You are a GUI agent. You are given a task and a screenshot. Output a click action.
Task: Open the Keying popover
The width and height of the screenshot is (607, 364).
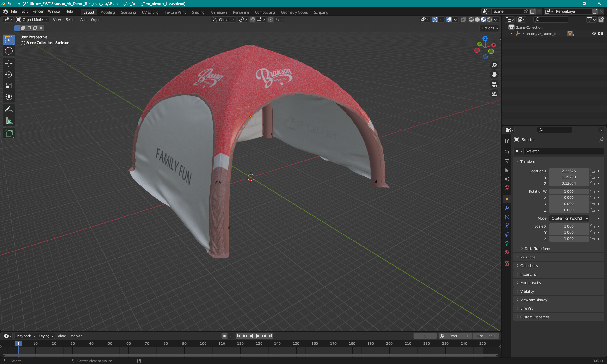point(46,336)
